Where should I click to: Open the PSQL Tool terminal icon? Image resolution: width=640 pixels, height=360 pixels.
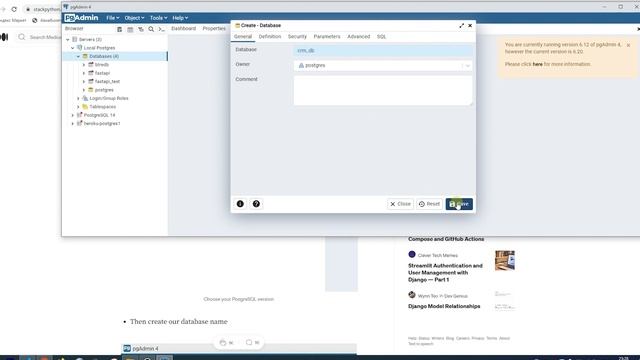pos(162,29)
